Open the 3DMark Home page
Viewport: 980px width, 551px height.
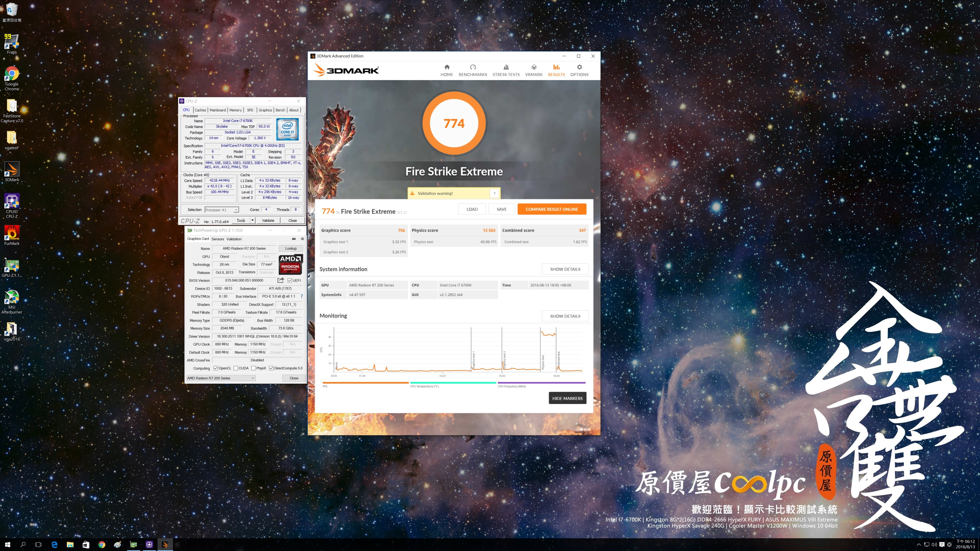coord(447,70)
